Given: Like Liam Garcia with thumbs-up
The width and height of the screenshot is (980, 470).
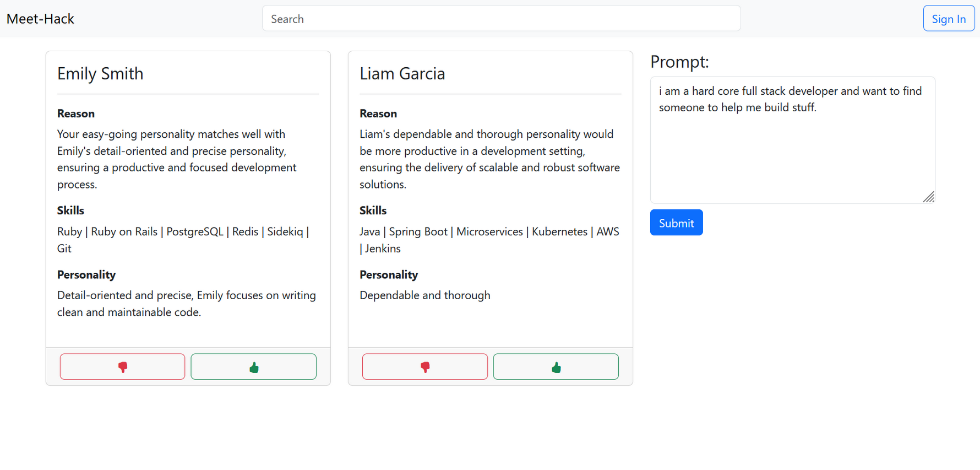Looking at the screenshot, I should click(556, 367).
